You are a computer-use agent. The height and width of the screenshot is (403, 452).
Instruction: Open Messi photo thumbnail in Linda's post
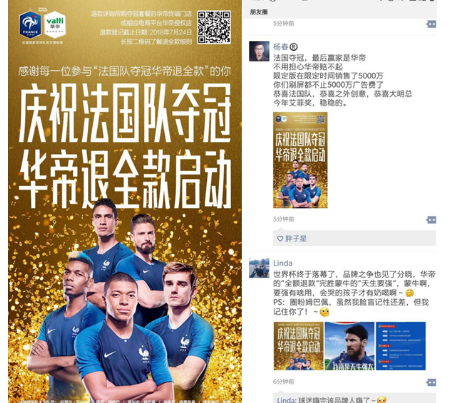[349, 346]
